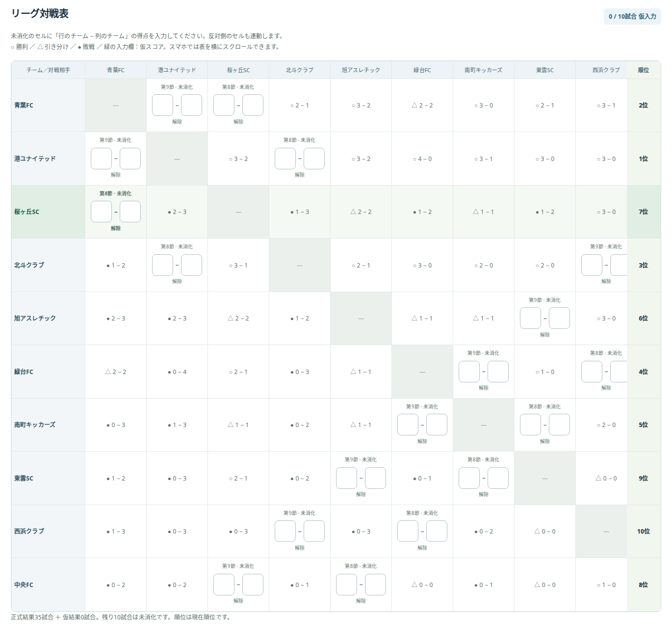In 西浜クラブ row, click first score box under 北斗クラブ
Viewport: 672px width, 643px height.
[285, 531]
